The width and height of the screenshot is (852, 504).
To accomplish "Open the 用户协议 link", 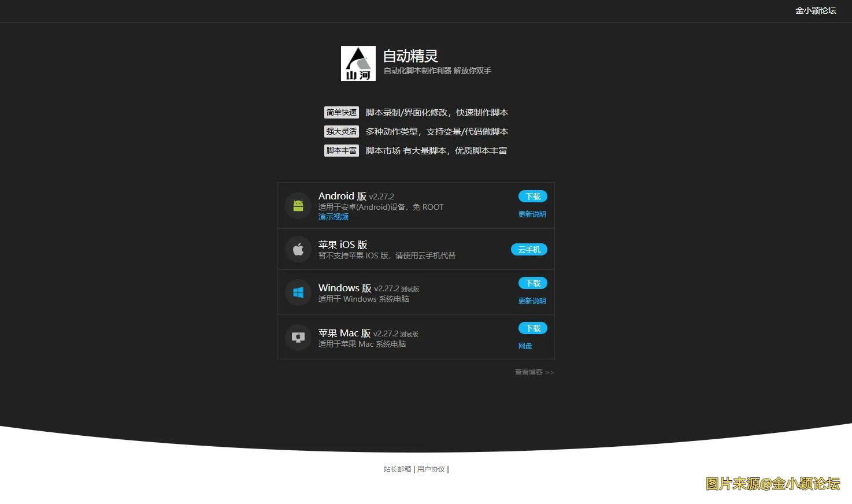I will click(431, 469).
